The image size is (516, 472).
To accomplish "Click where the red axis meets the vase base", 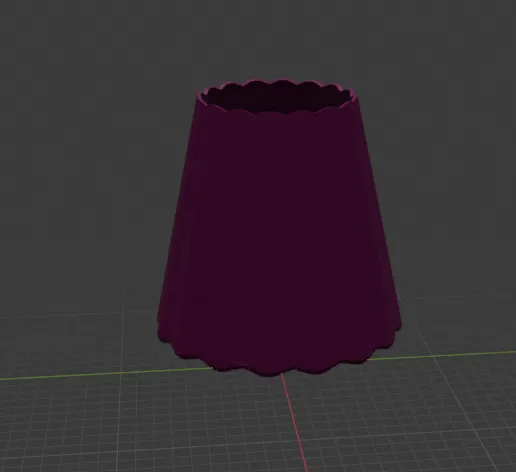I will [282, 375].
